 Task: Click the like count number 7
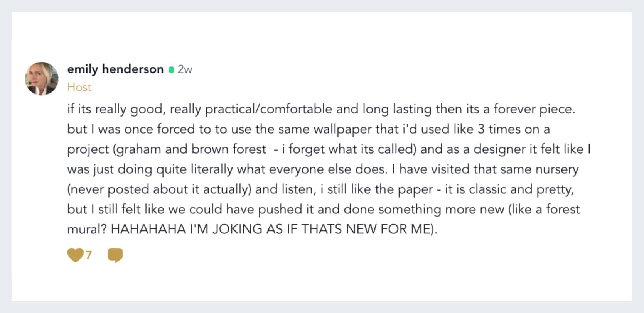click(x=89, y=255)
